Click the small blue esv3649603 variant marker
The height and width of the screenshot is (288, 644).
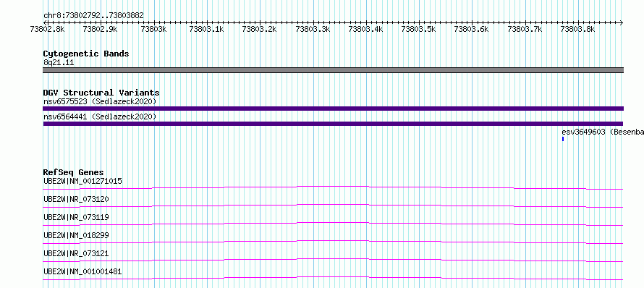point(563,139)
